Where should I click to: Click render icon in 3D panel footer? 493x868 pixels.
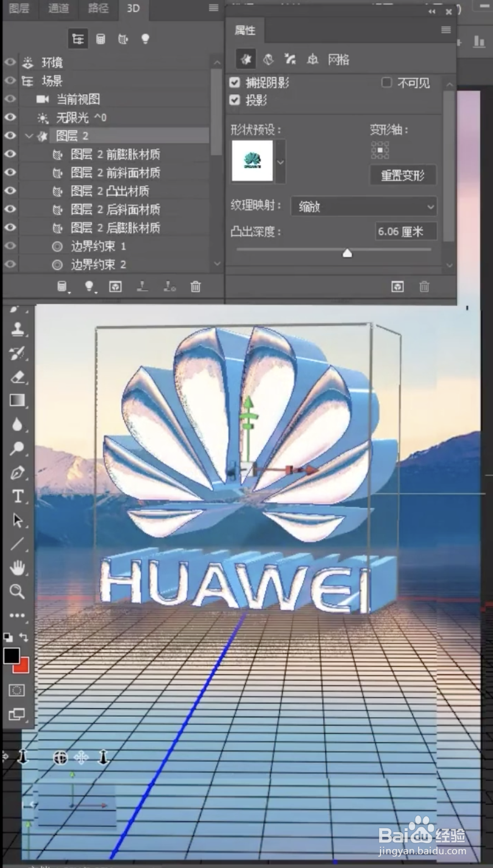click(115, 287)
